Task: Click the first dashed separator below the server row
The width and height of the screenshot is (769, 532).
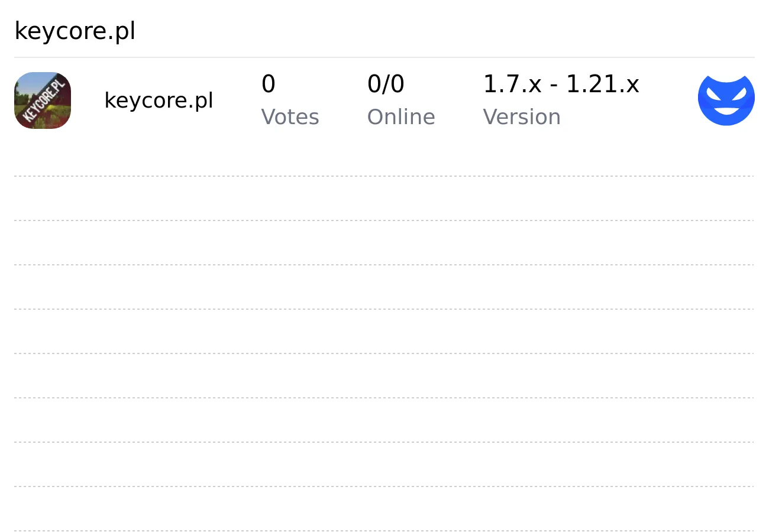Action: click(x=384, y=176)
